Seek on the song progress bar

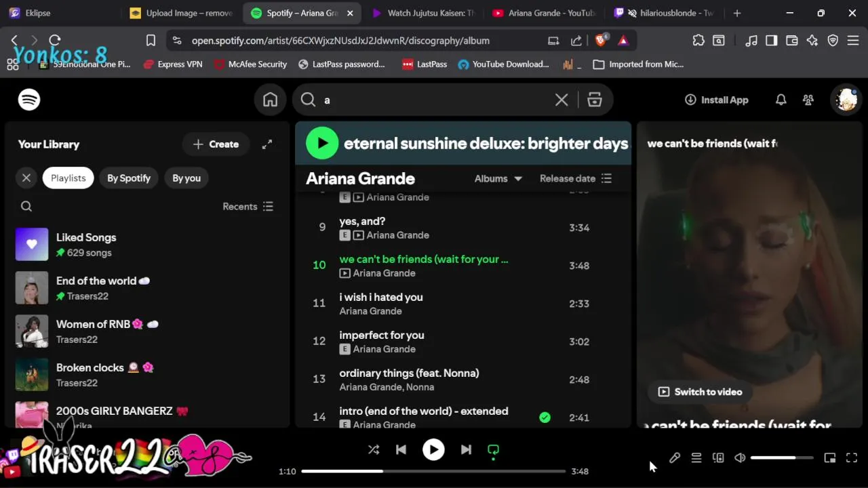433,471
